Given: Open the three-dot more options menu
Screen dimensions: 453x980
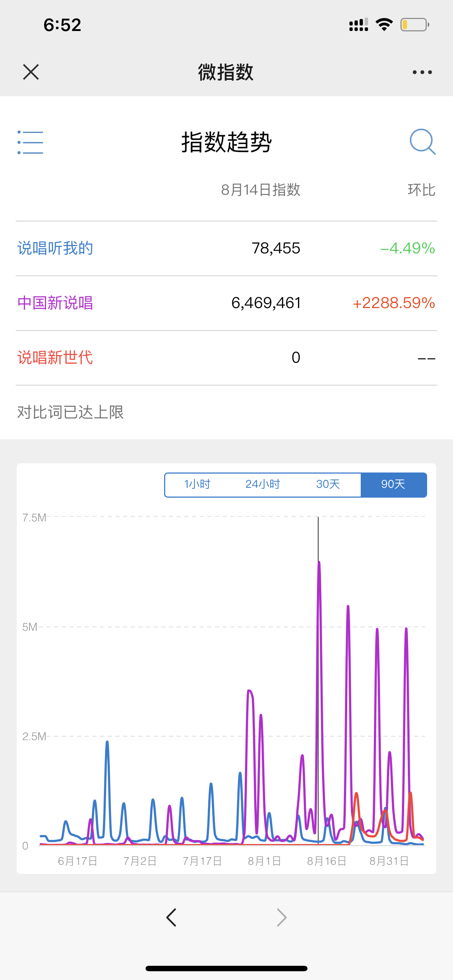Looking at the screenshot, I should [x=422, y=72].
